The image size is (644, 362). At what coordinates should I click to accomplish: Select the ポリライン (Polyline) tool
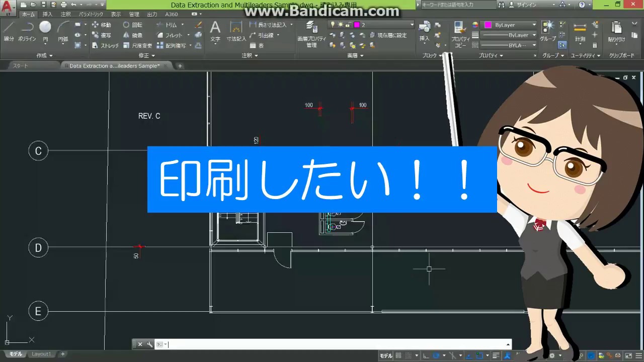click(x=27, y=31)
